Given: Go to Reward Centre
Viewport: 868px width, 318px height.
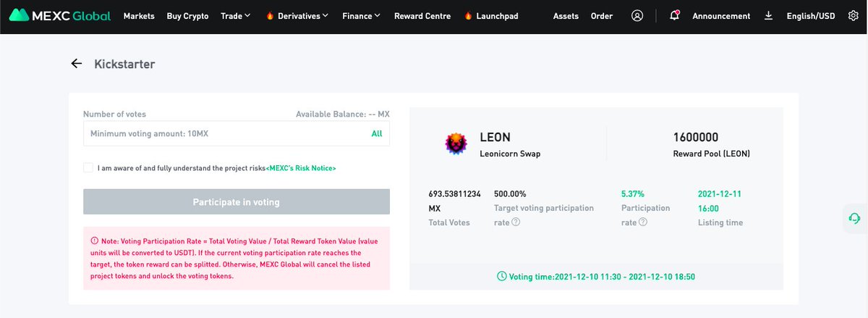Looking at the screenshot, I should (422, 16).
